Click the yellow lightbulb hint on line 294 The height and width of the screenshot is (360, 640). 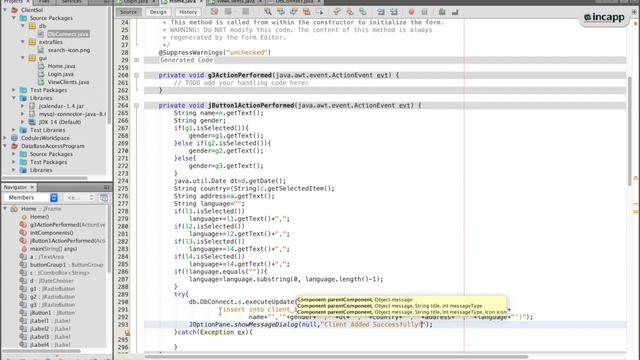point(127,333)
